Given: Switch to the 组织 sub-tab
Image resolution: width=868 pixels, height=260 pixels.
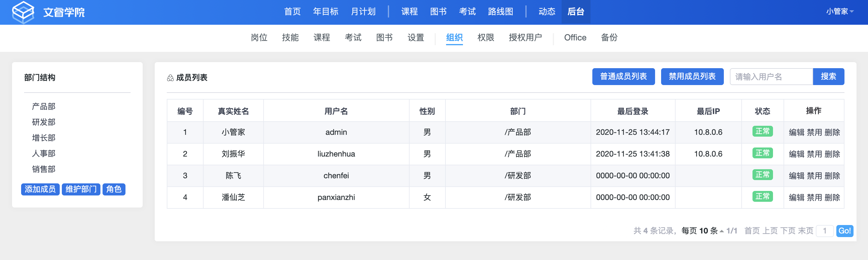Looking at the screenshot, I should click(454, 37).
